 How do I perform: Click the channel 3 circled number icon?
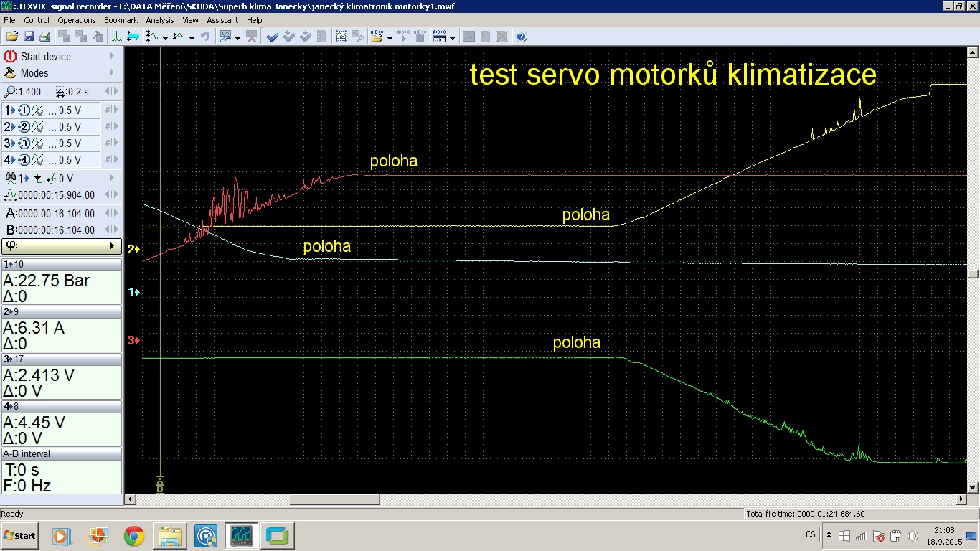24,143
